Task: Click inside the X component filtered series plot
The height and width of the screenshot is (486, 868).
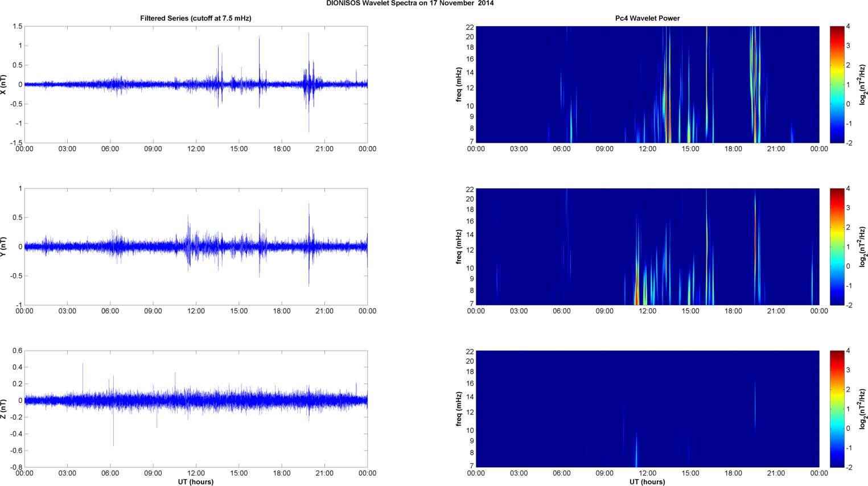Action: coord(196,84)
